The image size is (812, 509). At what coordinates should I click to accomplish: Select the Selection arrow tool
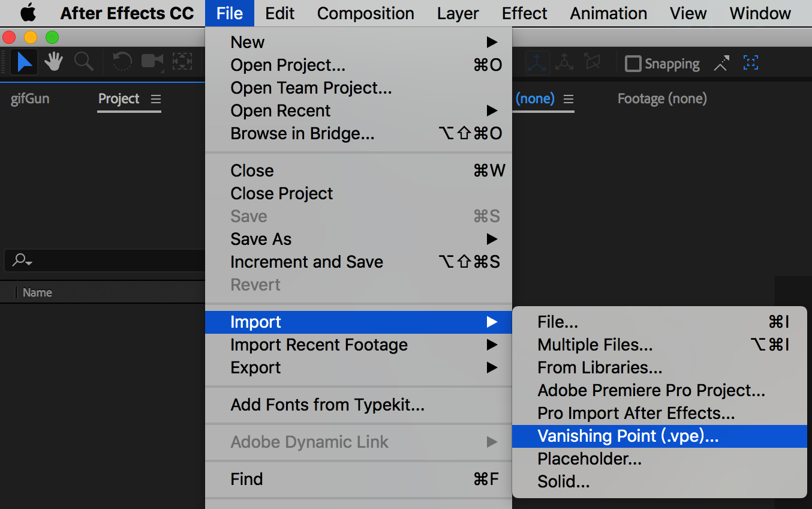[24, 62]
